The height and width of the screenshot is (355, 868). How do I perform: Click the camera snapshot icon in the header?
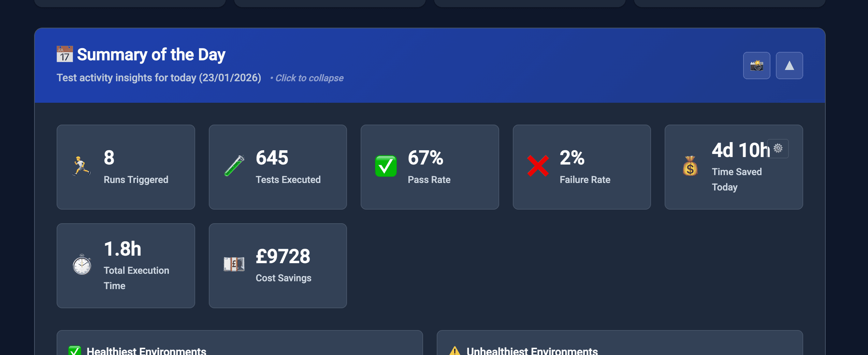point(756,66)
